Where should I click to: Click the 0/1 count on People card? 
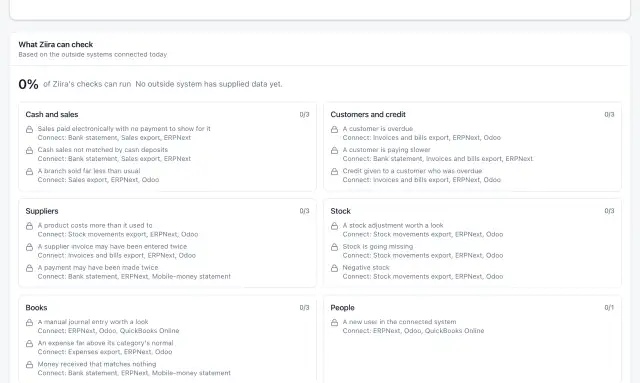609,307
